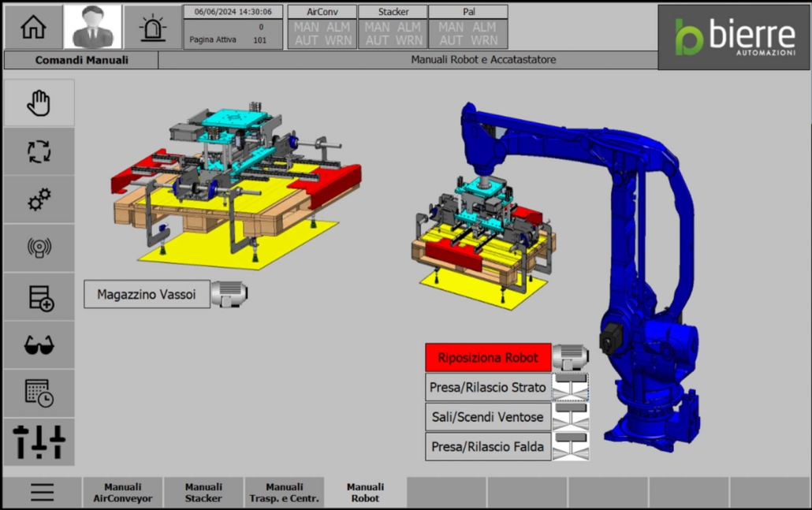
Task: Open the hamburger menu at bottom left
Action: coord(42,493)
